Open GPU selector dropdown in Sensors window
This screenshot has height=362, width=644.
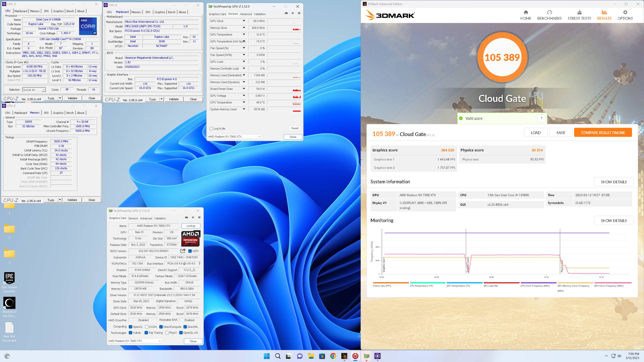pos(234,136)
